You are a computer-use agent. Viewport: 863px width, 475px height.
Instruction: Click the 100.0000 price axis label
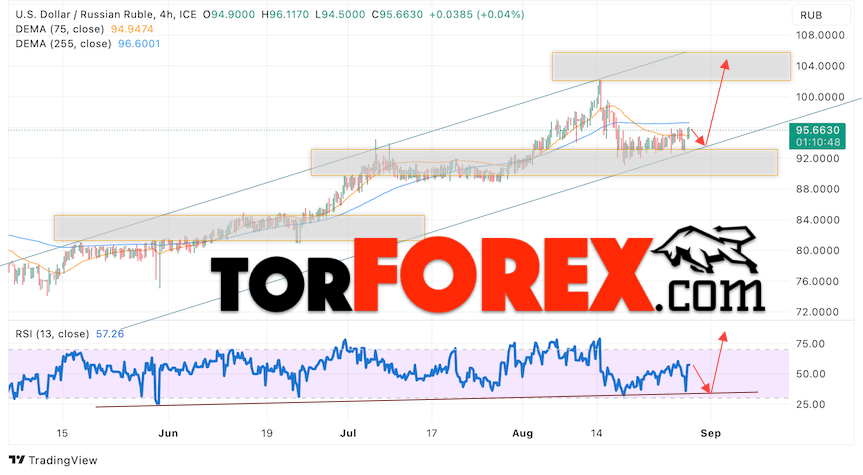[x=820, y=97]
